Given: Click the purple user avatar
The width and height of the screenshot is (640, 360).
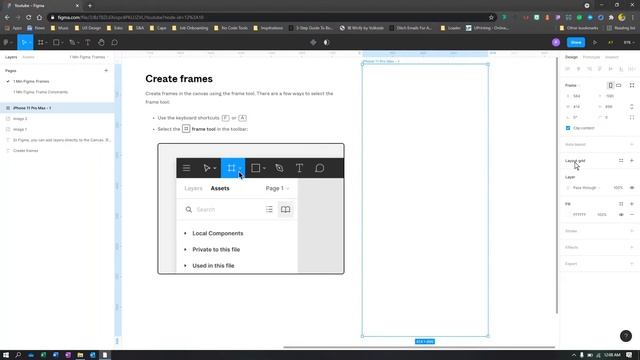Looking at the screenshot, I should pos(556,42).
